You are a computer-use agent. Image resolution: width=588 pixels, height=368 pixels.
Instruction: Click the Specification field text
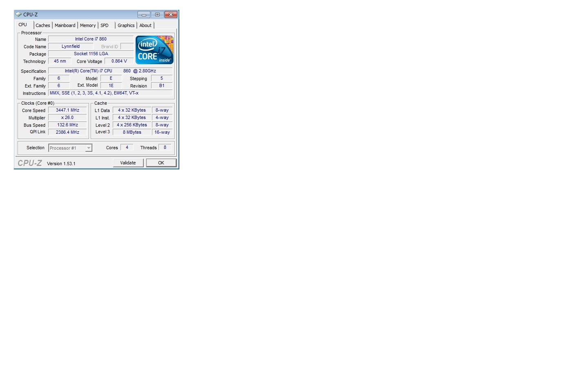click(110, 71)
